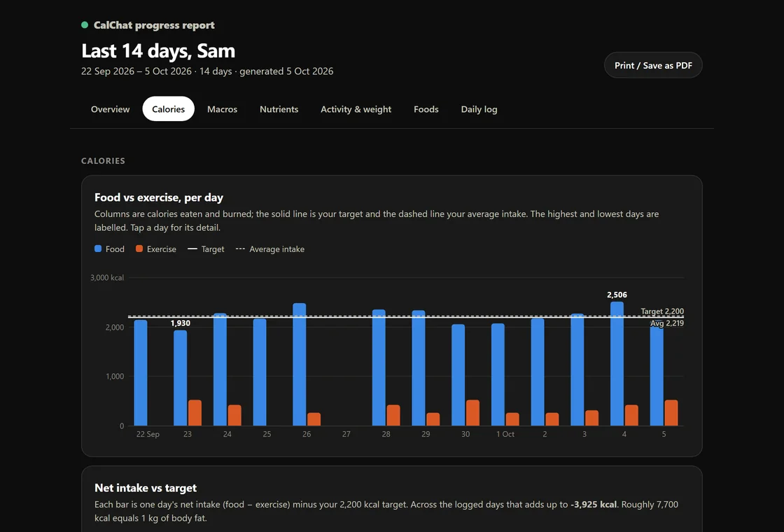Image resolution: width=784 pixels, height=532 pixels.
Task: Switch to the Daily log tab
Action: [479, 109]
